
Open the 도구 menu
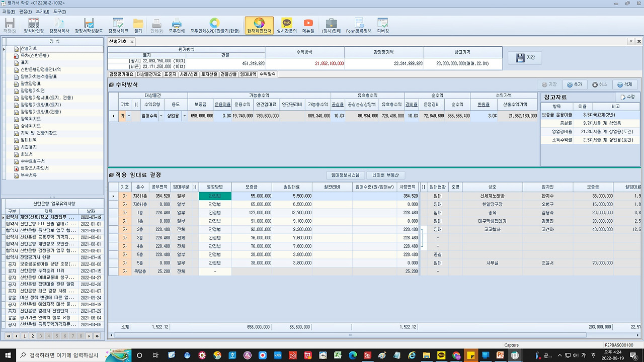[x=59, y=11]
